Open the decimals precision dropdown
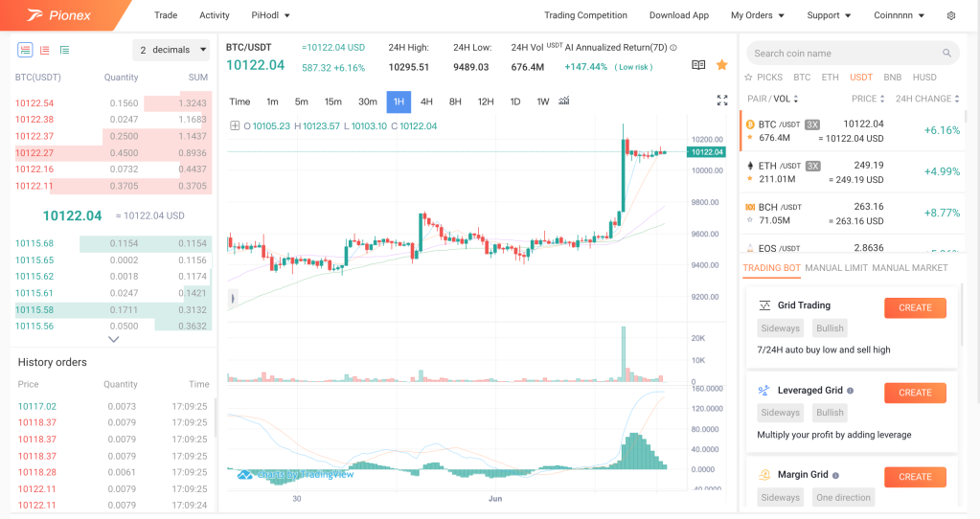 [172, 50]
